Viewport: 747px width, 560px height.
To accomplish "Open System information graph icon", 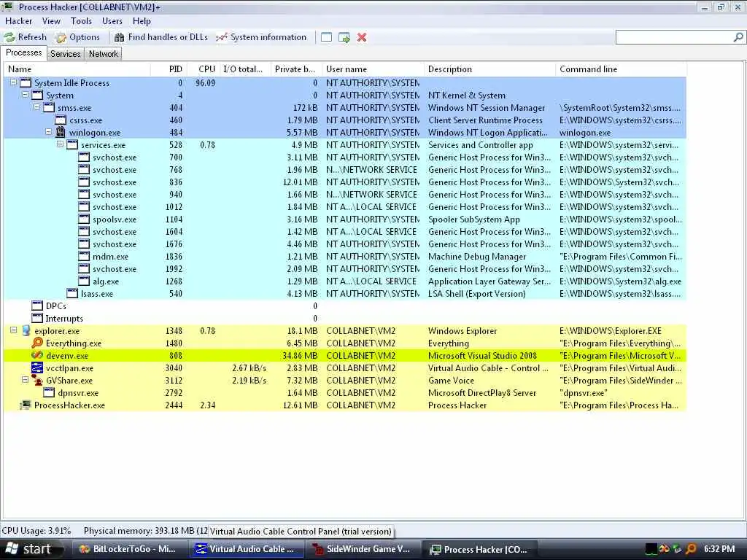I will [x=222, y=37].
